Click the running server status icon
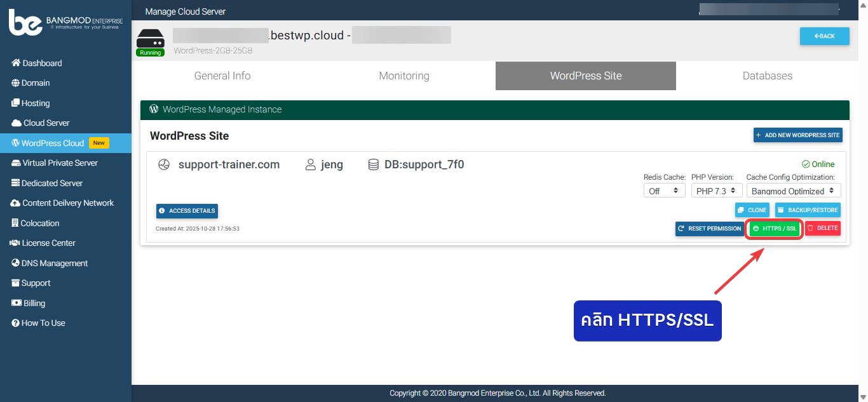The width and height of the screenshot is (868, 402). pyautogui.click(x=151, y=42)
